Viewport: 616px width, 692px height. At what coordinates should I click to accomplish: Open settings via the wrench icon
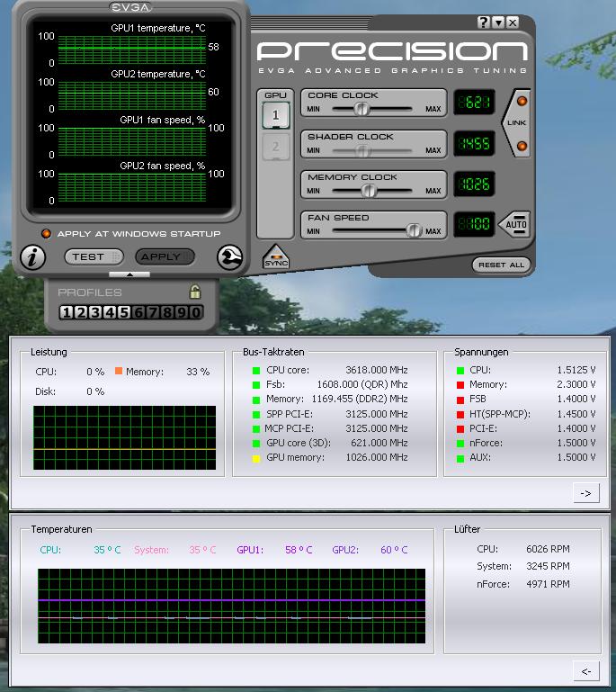(229, 256)
